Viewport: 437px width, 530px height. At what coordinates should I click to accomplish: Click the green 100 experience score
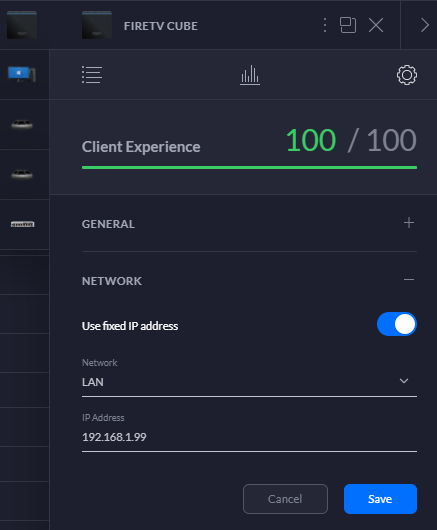(311, 140)
